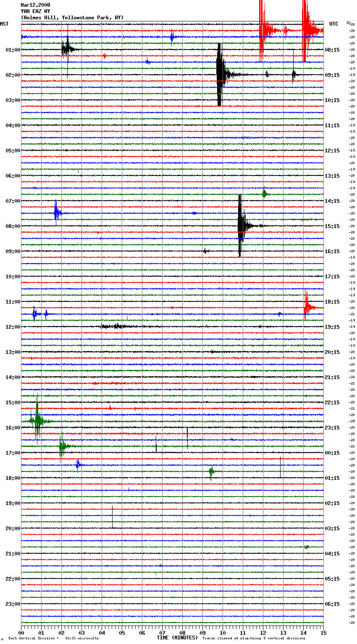Click the MST timezone label
Image resolution: width=357 pixels, height=644 pixels.
[x=4, y=24]
